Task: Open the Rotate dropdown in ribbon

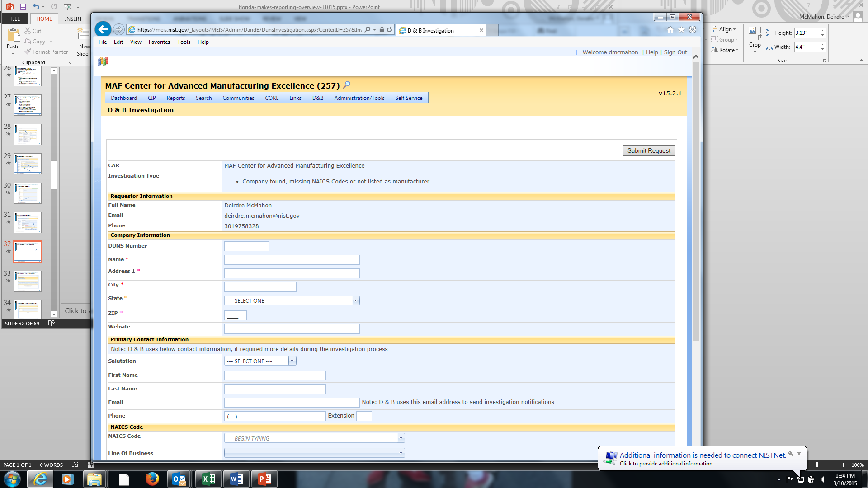Action: pyautogui.click(x=728, y=50)
